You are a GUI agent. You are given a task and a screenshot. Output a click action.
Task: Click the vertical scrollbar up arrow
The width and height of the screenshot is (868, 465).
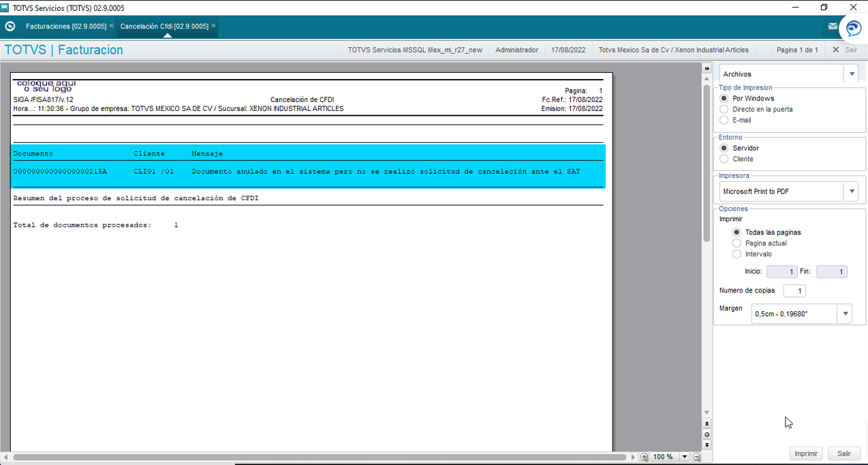tap(707, 80)
